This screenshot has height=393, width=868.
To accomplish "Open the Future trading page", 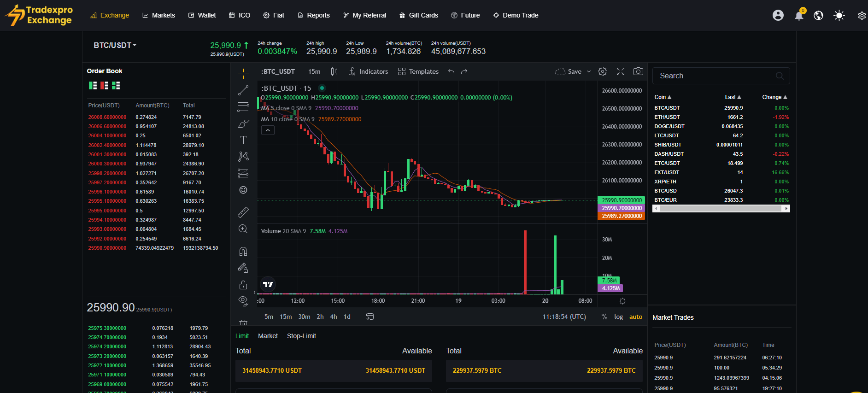I will 465,15.
